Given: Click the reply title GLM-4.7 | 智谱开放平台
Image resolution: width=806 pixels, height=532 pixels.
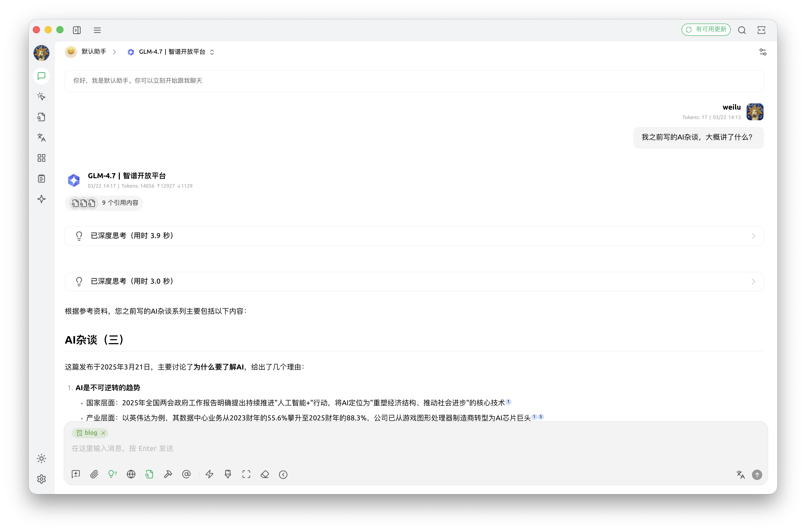Looking at the screenshot, I should point(127,176).
